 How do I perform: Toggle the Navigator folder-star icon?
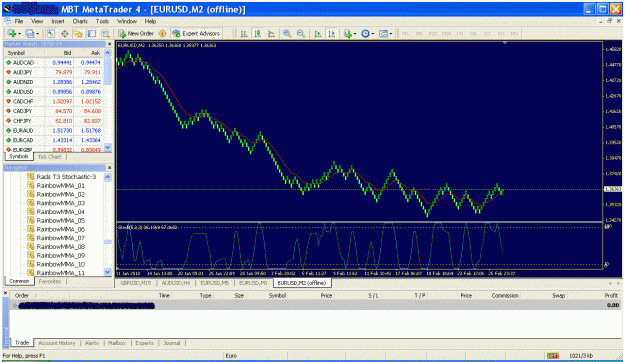[78, 33]
